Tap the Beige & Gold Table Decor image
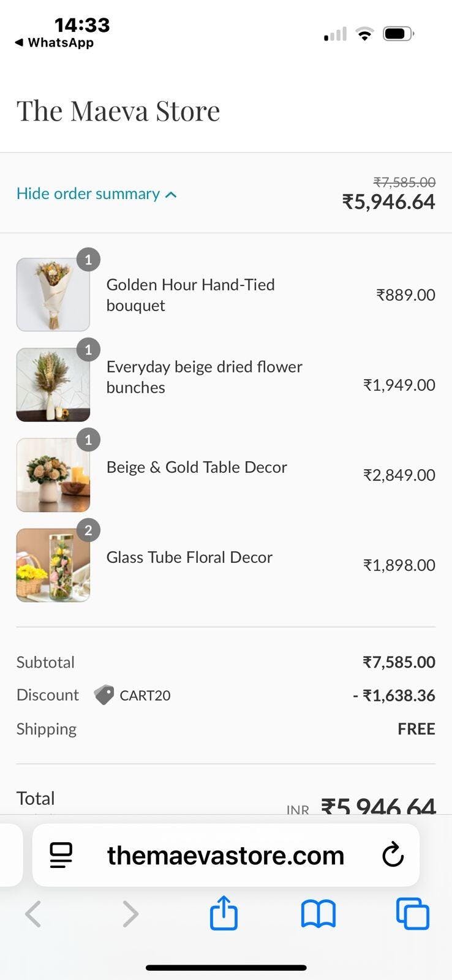This screenshot has height=980, width=452. [53, 475]
